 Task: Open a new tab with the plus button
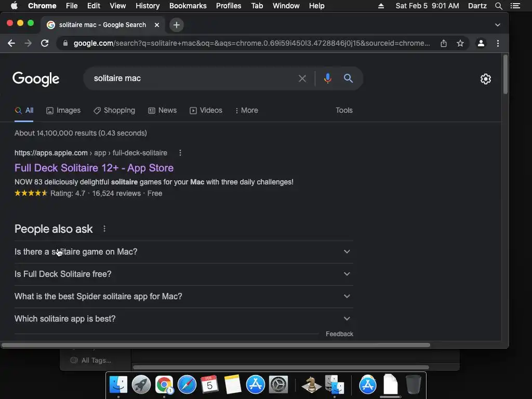click(177, 25)
